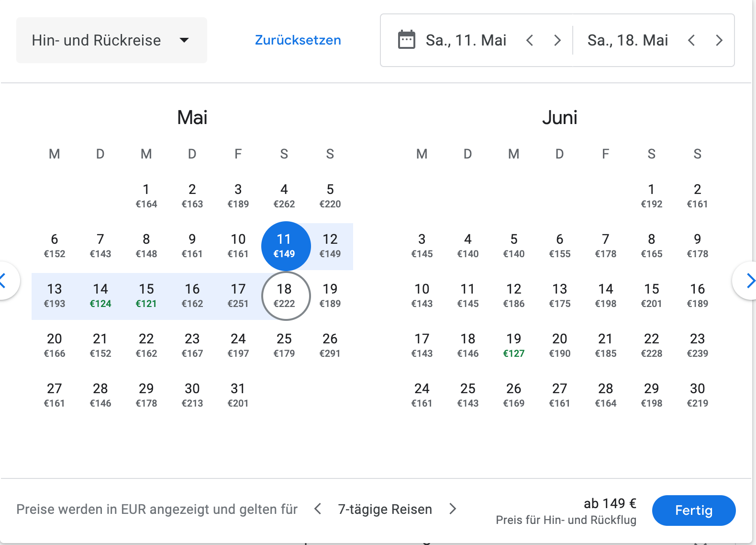Choose May 26 priced at €291
Viewport: 756px width, 545px height.
(x=330, y=345)
